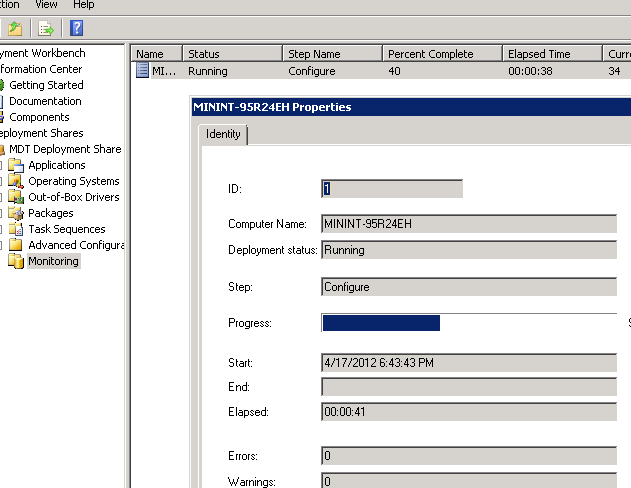Expand the Advanced Configuration node
This screenshot has width=631, height=488.
(1, 245)
